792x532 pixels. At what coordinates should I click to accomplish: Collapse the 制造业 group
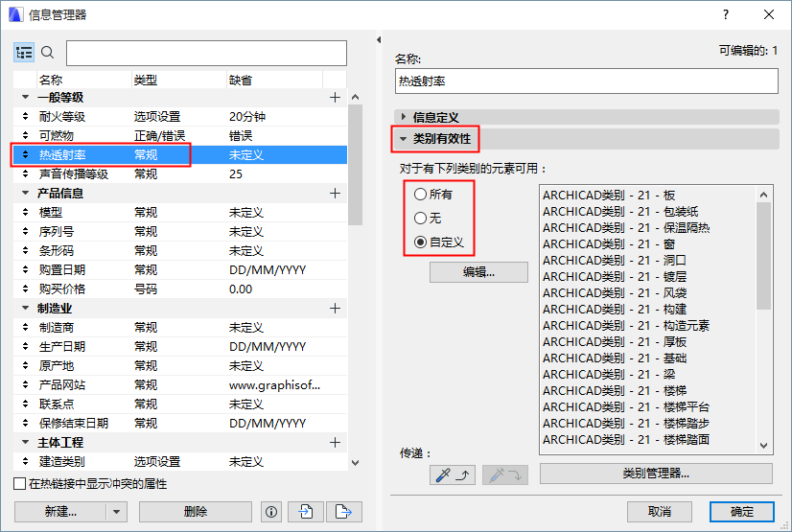[25, 308]
